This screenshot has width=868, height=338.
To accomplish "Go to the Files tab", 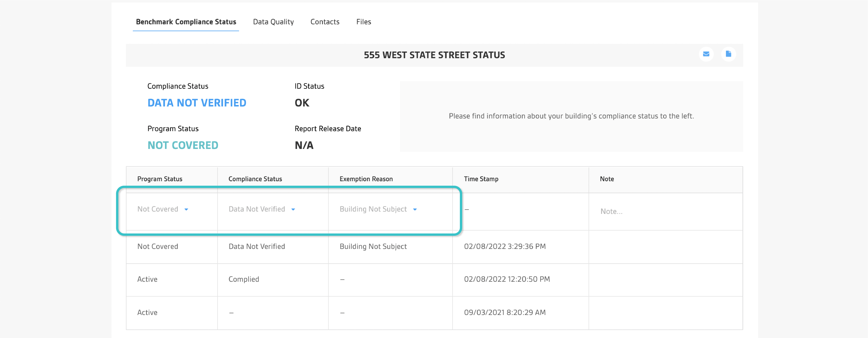I will (364, 22).
